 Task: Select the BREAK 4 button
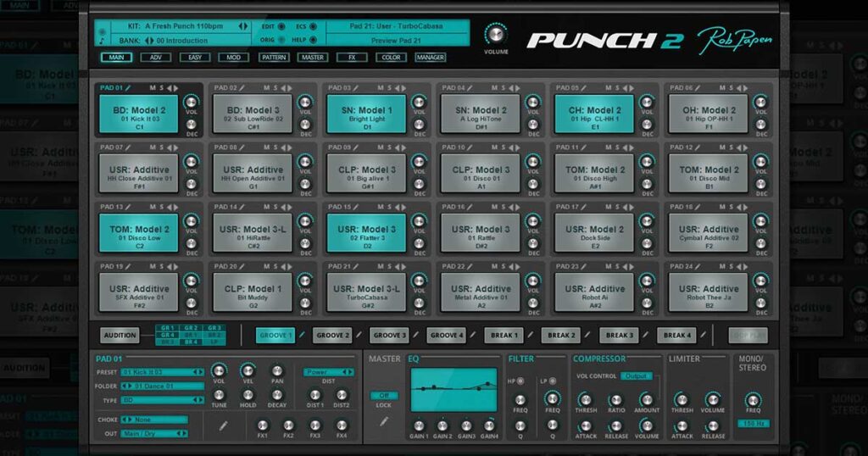click(x=676, y=336)
